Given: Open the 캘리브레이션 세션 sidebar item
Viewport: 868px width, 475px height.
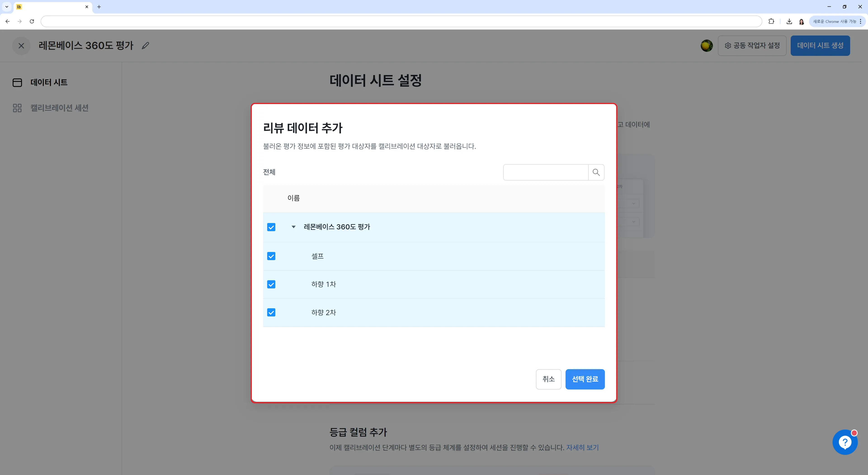Looking at the screenshot, I should point(51,108).
